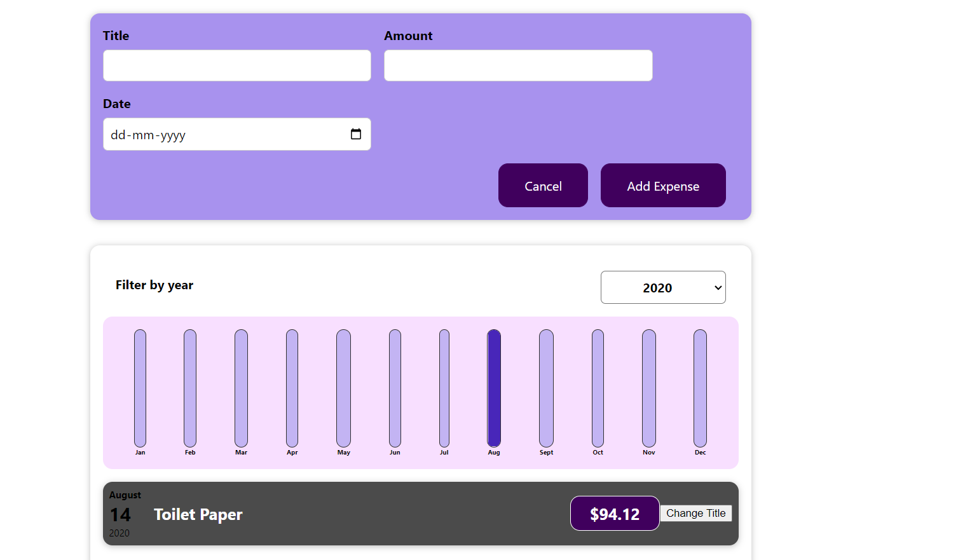Click the Title field label
Image resolution: width=958 pixels, height=560 pixels.
(x=116, y=36)
